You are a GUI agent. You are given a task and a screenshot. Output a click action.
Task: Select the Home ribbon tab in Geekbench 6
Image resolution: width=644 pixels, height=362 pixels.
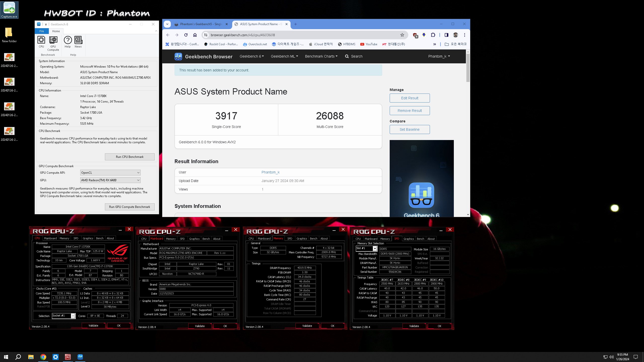coord(56,31)
